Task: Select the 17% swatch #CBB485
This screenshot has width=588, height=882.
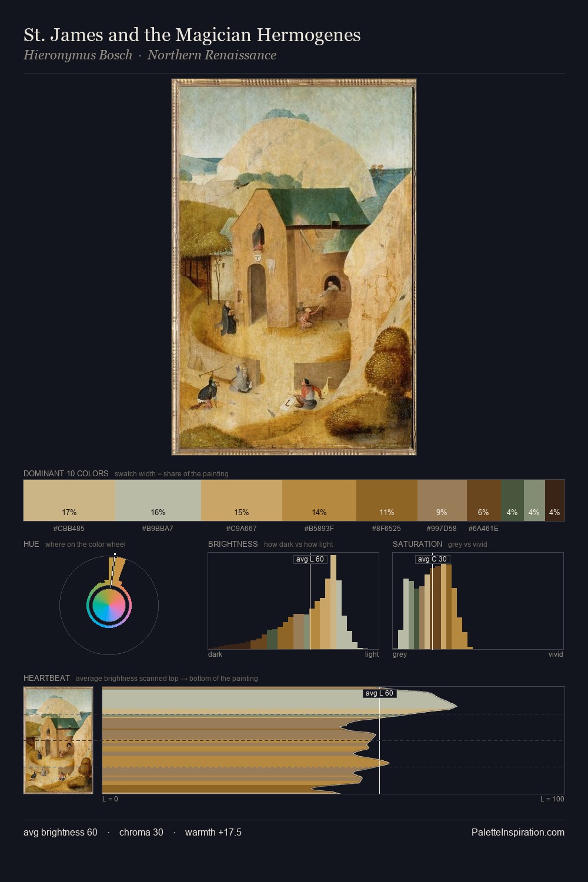Action: pos(69,500)
